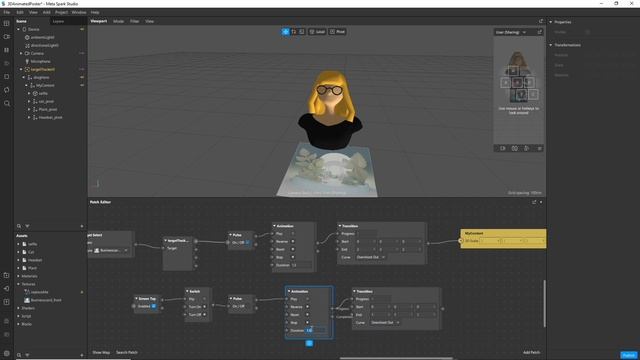Image resolution: width=640 pixels, height=360 pixels.
Task: Expand the Headset_pivot tree node
Action: point(29,118)
